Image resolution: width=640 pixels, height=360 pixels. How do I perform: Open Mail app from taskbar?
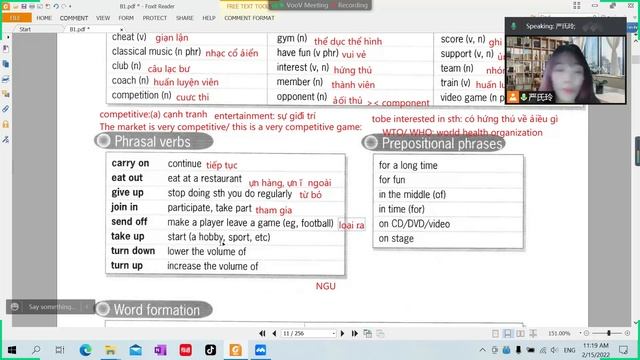(136, 350)
